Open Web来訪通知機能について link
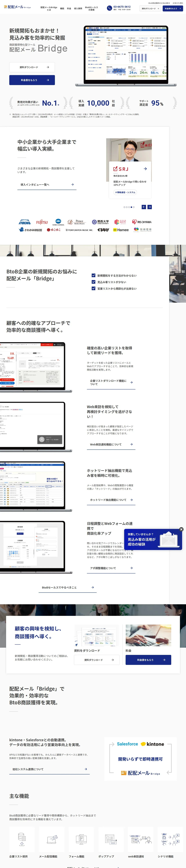This screenshot has height=868, width=186. (111, 444)
